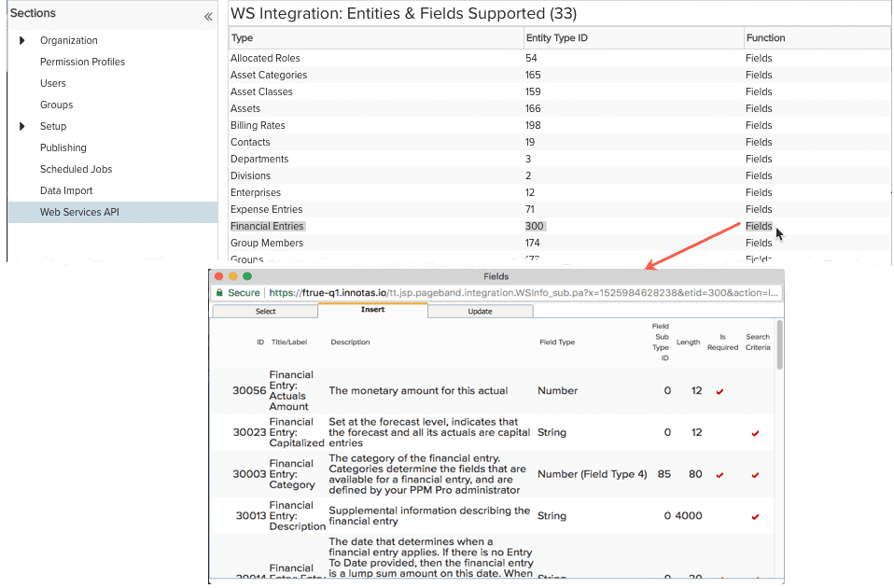Click Search Criteria checkmark for field 30023

click(756, 433)
